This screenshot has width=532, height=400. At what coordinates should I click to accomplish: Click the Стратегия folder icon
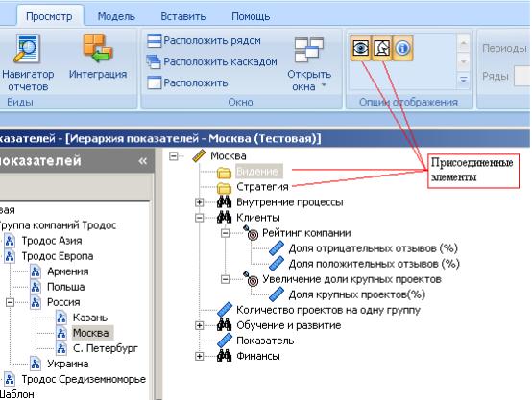[224, 187]
